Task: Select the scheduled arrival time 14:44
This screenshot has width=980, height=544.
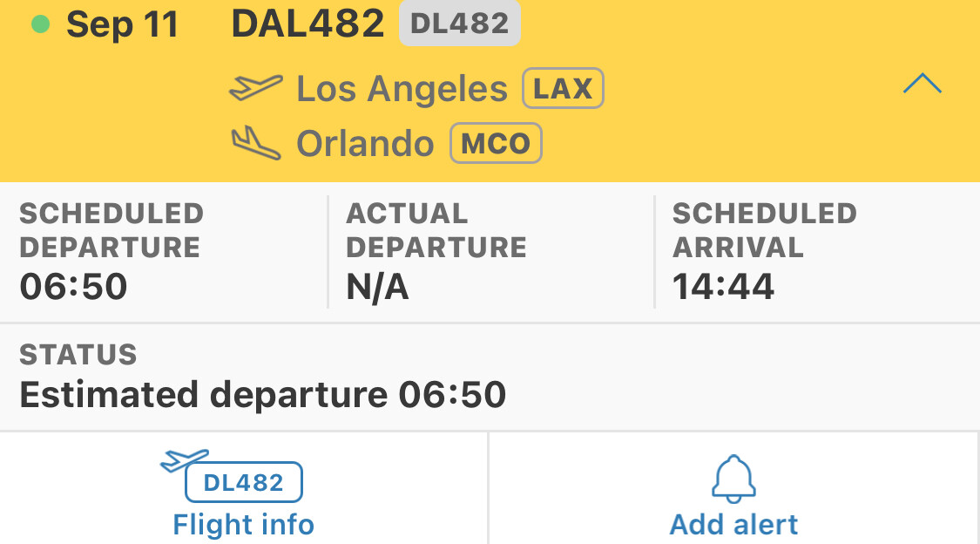Action: point(723,287)
